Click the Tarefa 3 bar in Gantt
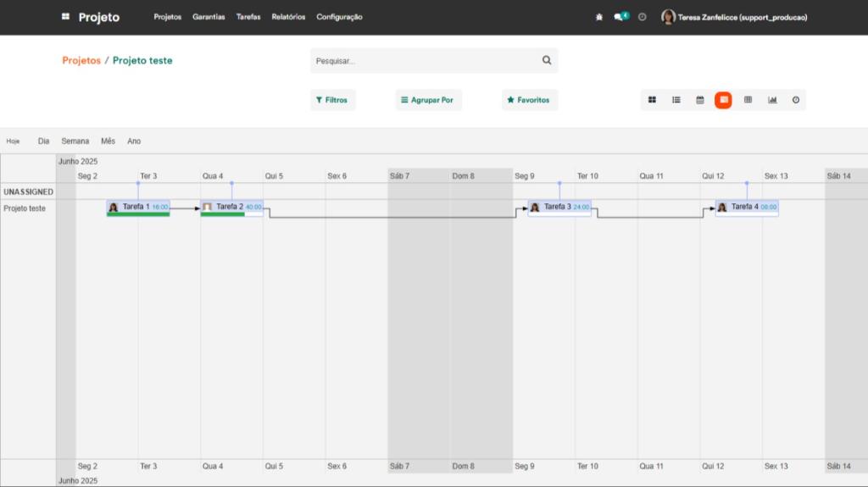 [559, 208]
